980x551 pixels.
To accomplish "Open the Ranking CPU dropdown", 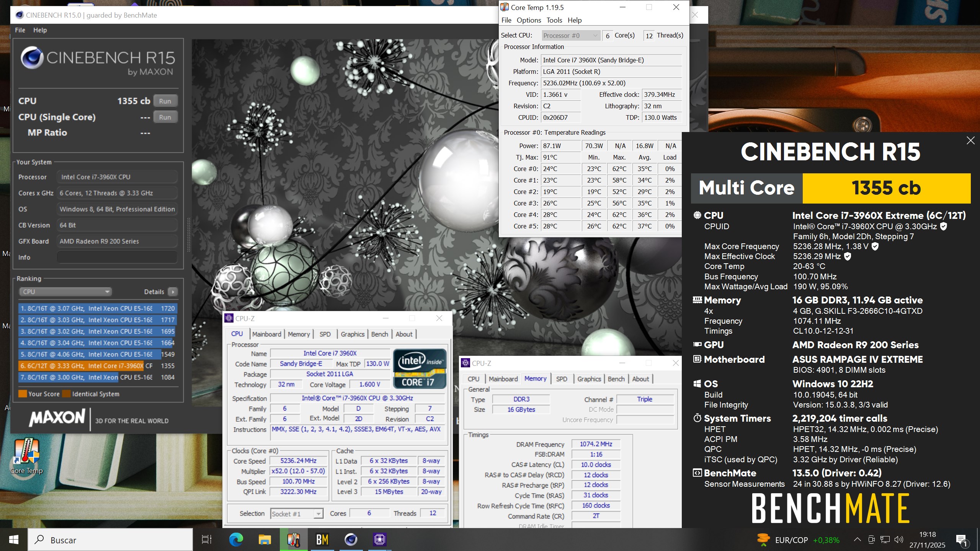I will [65, 292].
